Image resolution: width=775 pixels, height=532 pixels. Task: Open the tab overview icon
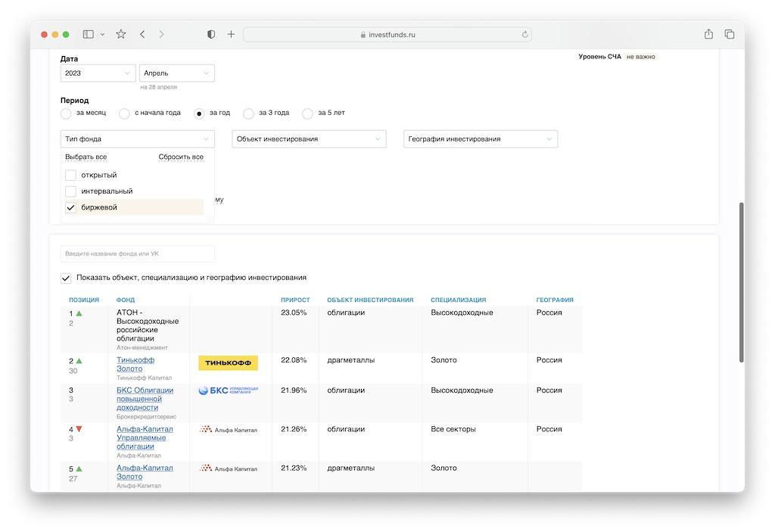coord(730,34)
